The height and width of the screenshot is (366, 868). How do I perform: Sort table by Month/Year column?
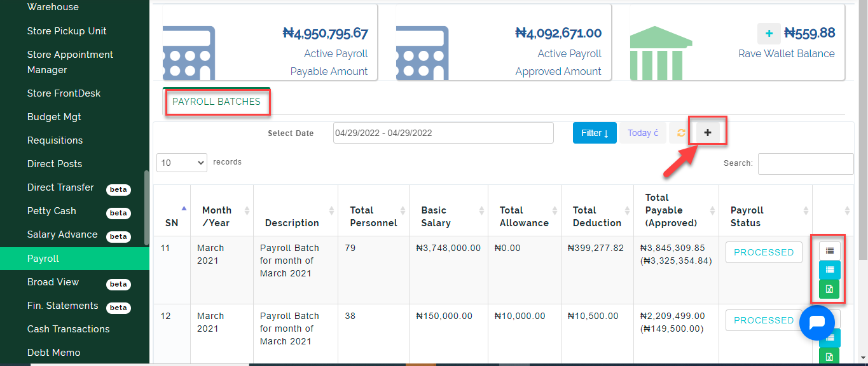222,210
